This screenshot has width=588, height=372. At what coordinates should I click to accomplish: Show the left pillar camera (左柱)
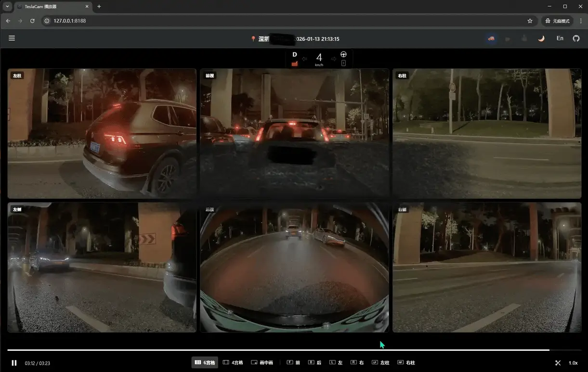[x=380, y=363]
